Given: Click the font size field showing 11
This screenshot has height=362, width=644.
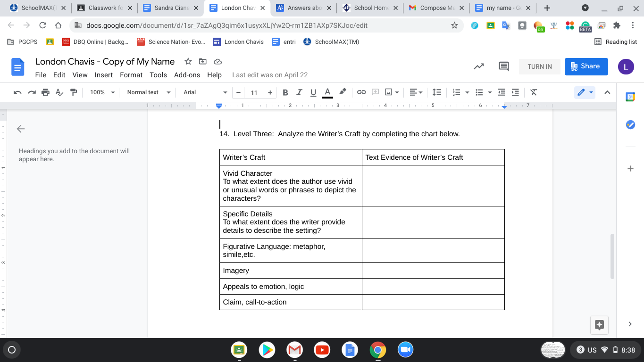Looking at the screenshot, I should pyautogui.click(x=254, y=92).
